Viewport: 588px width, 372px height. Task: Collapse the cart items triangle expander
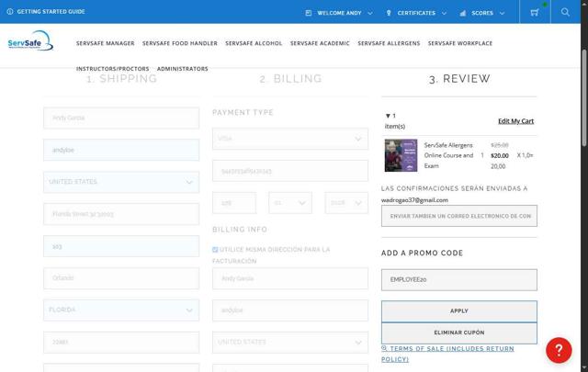tap(388, 116)
